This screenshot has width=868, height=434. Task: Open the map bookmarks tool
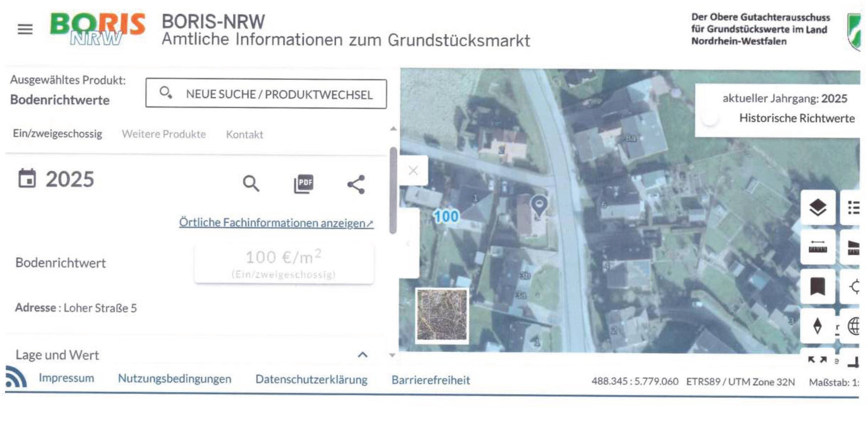tap(818, 286)
